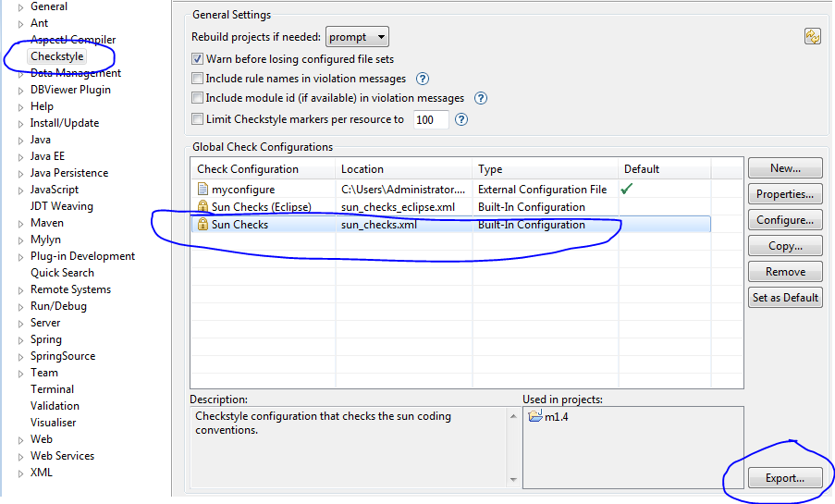Select SpringSource in preferences tree
The height and width of the screenshot is (504, 835).
pos(63,356)
